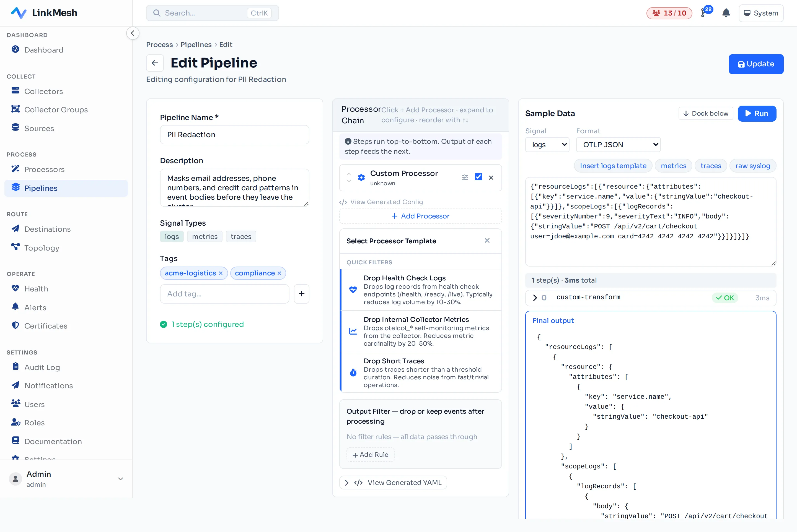Image resolution: width=797 pixels, height=532 pixels.
Task: Remove the compliance tag
Action: pos(279,273)
